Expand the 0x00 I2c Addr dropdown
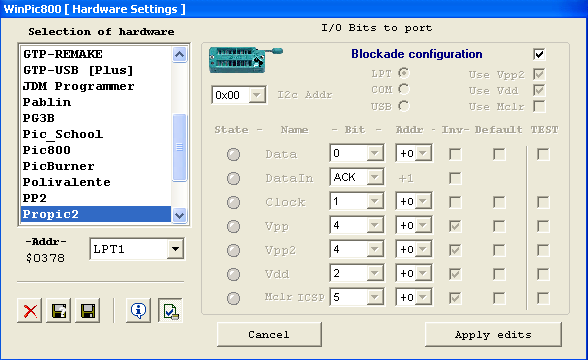588x360 pixels. [x=257, y=95]
